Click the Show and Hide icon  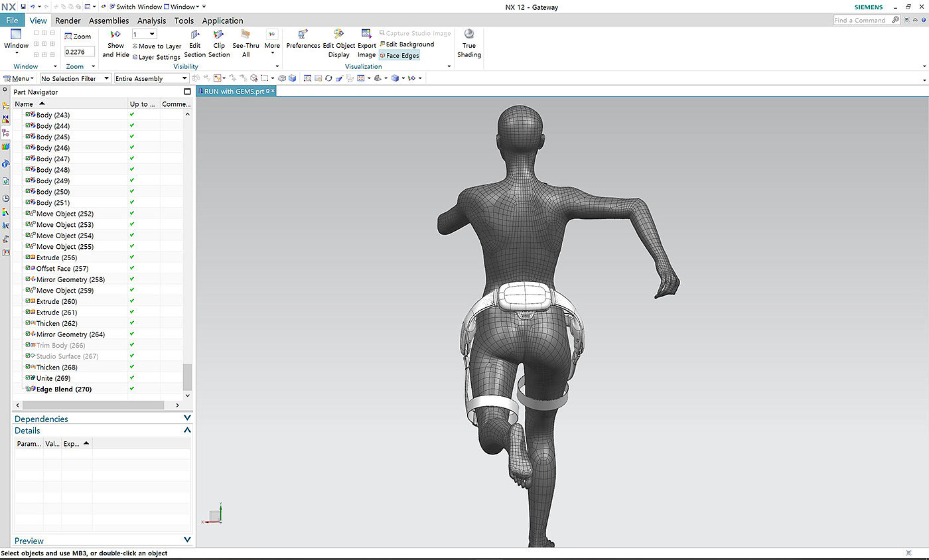click(x=115, y=35)
